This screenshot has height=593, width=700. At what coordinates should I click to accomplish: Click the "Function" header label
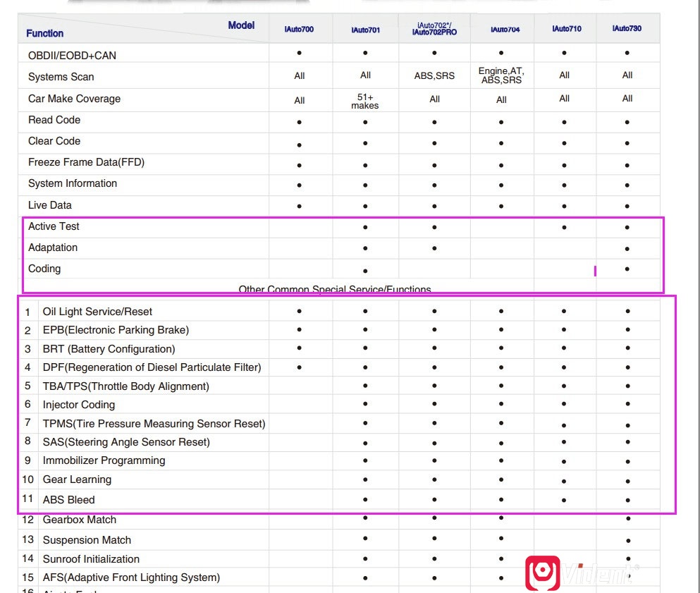coord(44,33)
